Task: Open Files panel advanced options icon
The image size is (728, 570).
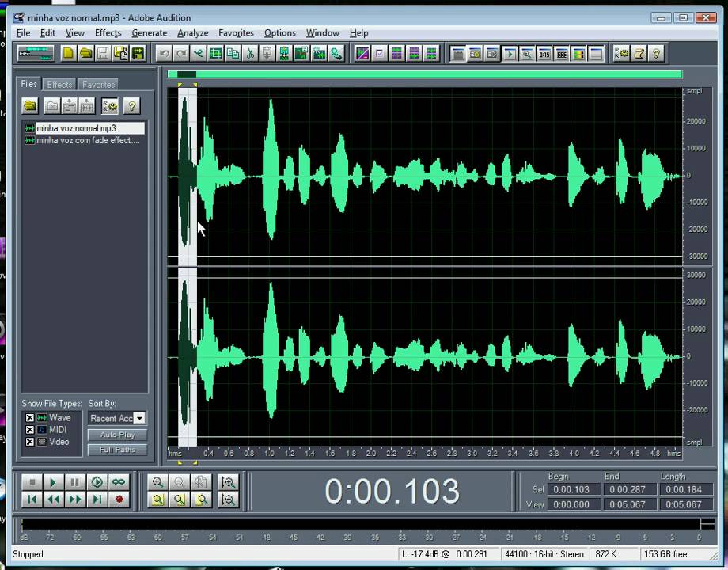Action: pos(110,106)
